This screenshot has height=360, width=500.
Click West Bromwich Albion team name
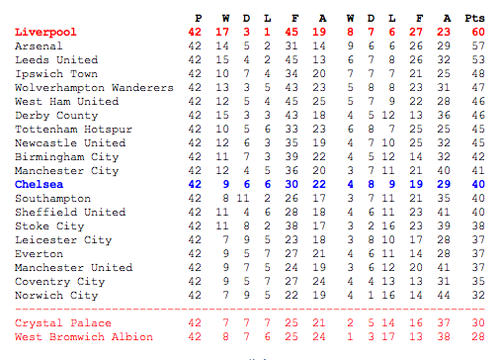coord(84,337)
